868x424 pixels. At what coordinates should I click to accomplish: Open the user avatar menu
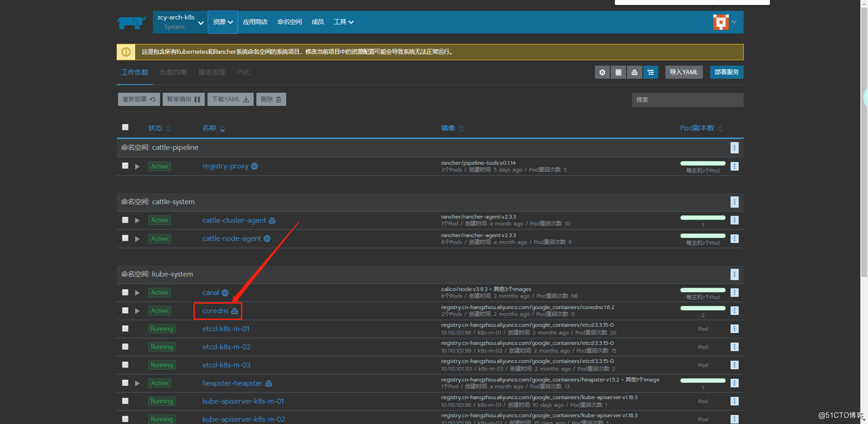coord(725,22)
